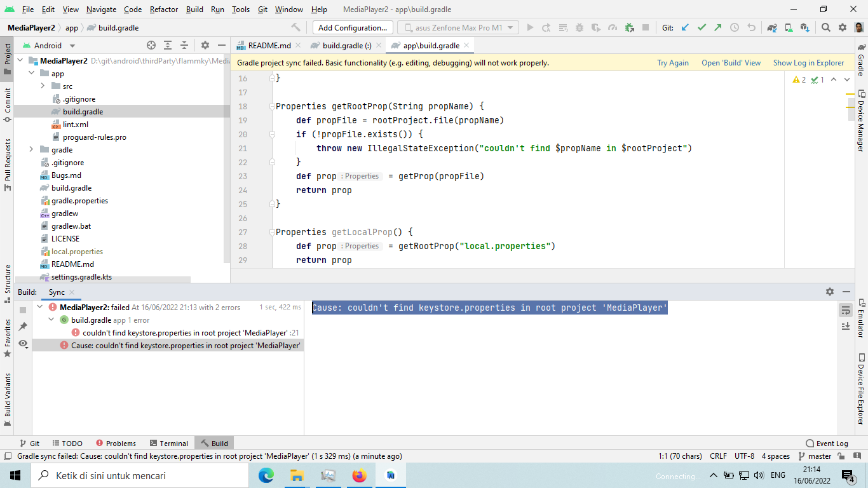The height and width of the screenshot is (488, 868).
Task: Toggle soft-wrap in Build output
Action: pyautogui.click(x=846, y=310)
